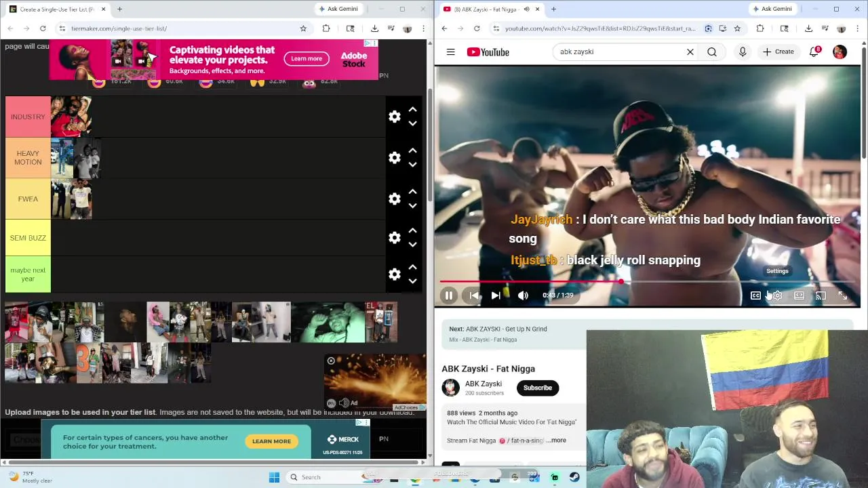This screenshot has width=868, height=488.
Task: Move INDUSTRY tier row up
Action: point(412,110)
